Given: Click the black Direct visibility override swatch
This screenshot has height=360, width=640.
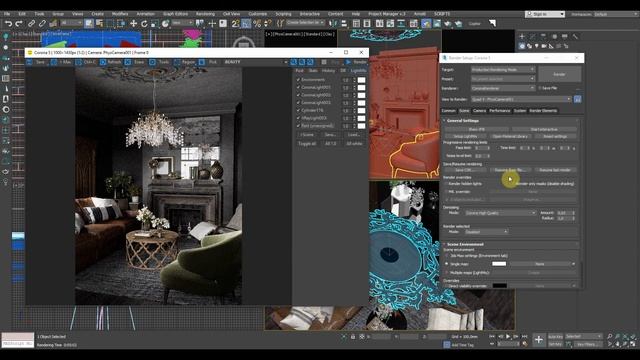Looking at the screenshot, I should coord(500,286).
